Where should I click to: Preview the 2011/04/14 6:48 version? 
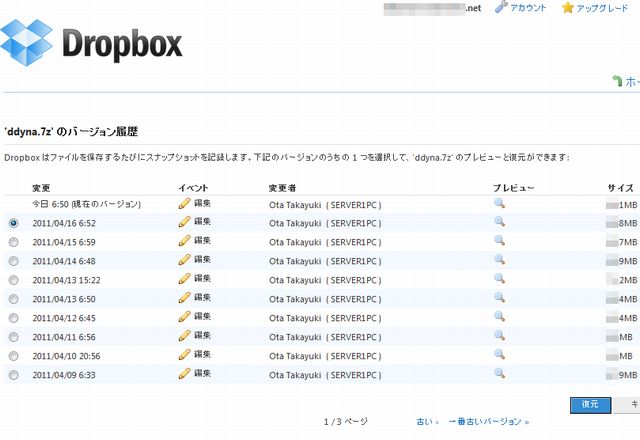499,260
